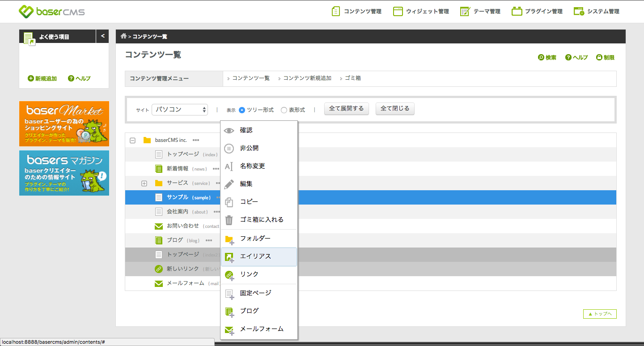Screen dimensions: 644x346
Task: Expand the サービス folder in the tree
Action: (x=144, y=183)
